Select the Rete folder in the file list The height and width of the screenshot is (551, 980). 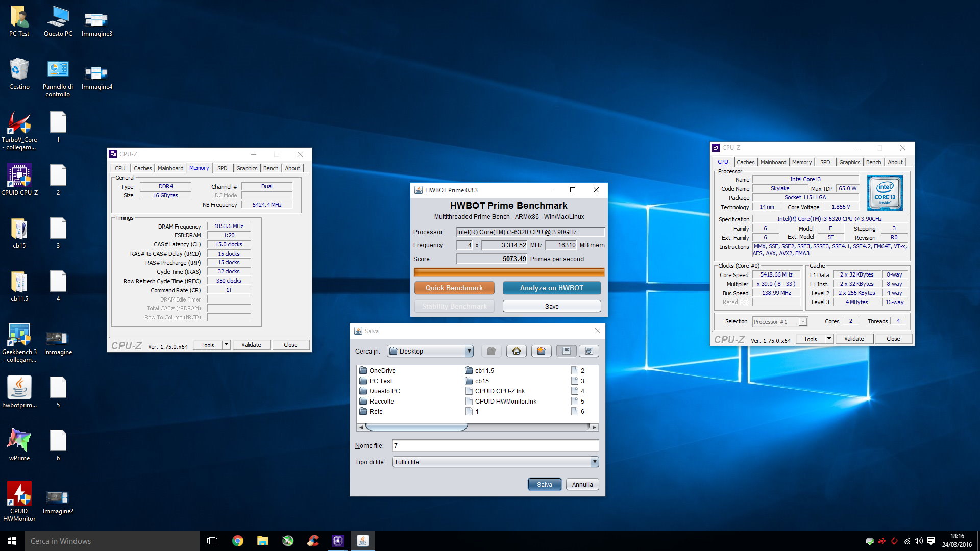(371, 411)
